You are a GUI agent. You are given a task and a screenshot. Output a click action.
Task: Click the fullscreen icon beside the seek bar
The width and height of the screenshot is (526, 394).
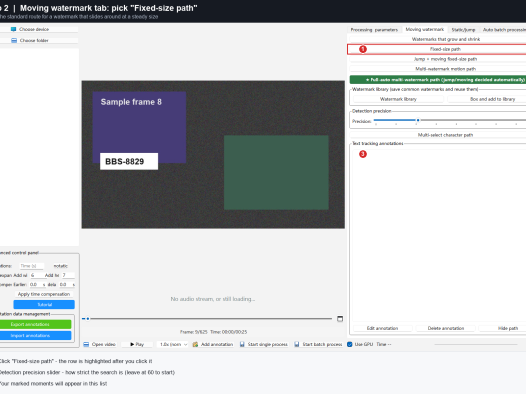click(340, 319)
